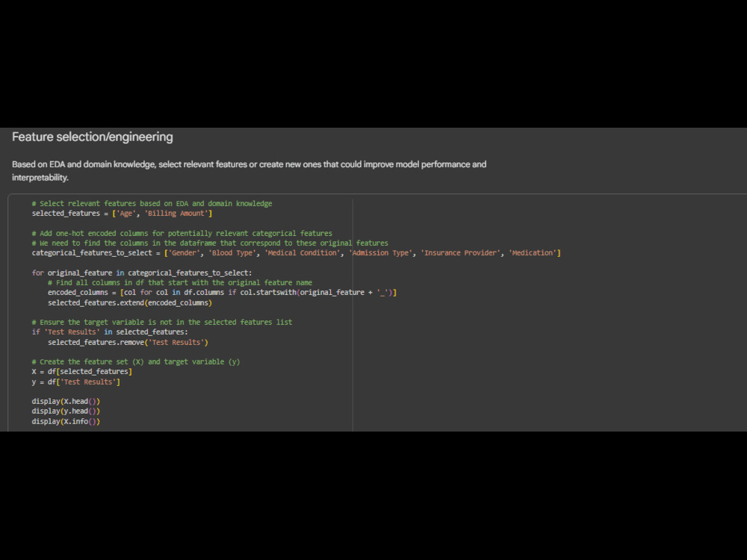The height and width of the screenshot is (560, 747).
Task: Click the "for original_feature in" loop line
Action: click(142, 273)
